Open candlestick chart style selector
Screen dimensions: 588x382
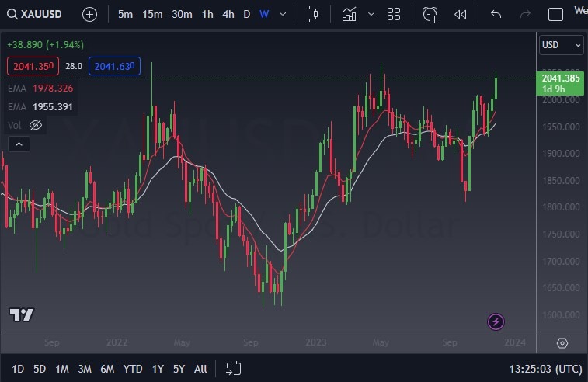[x=312, y=14]
